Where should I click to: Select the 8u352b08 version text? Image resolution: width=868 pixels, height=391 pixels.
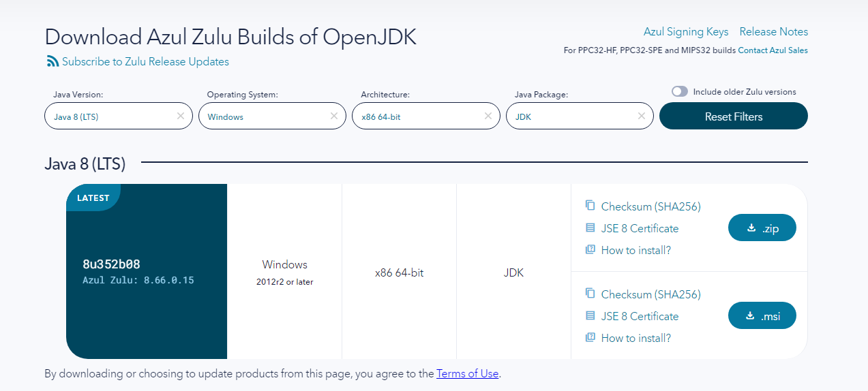click(x=111, y=264)
